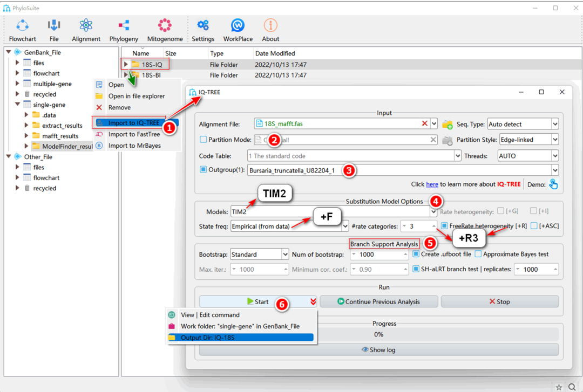Check the [+I] rate heterogeneity box
This screenshot has height=392, width=583.
[x=533, y=211]
